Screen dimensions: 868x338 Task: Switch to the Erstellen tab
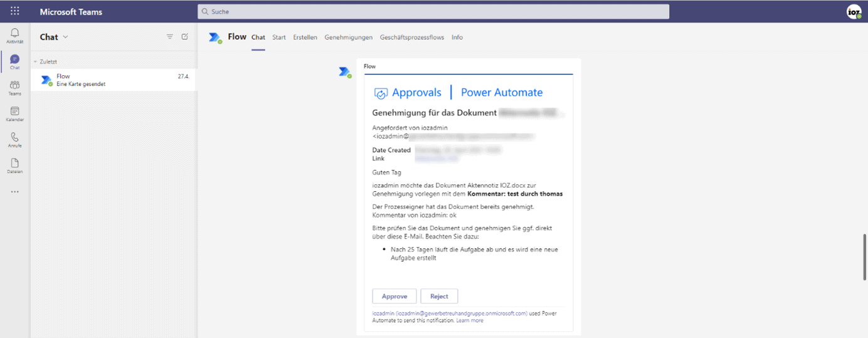click(x=305, y=38)
